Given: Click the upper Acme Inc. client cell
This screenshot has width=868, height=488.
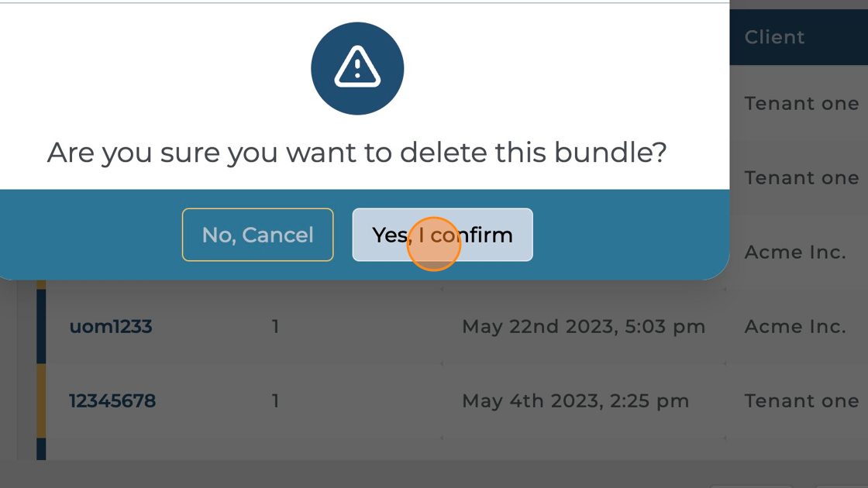Looking at the screenshot, I should pyautogui.click(x=794, y=253).
